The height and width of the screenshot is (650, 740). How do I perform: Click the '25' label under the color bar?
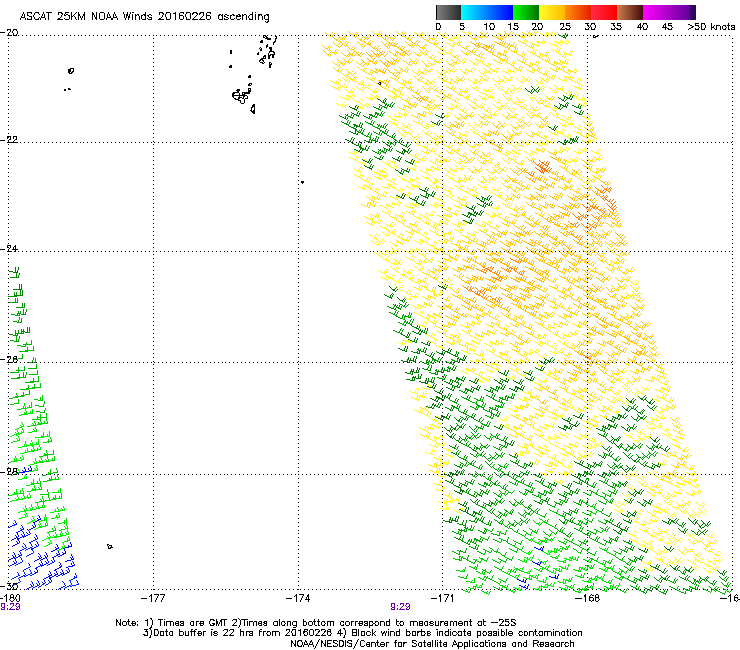[565, 27]
